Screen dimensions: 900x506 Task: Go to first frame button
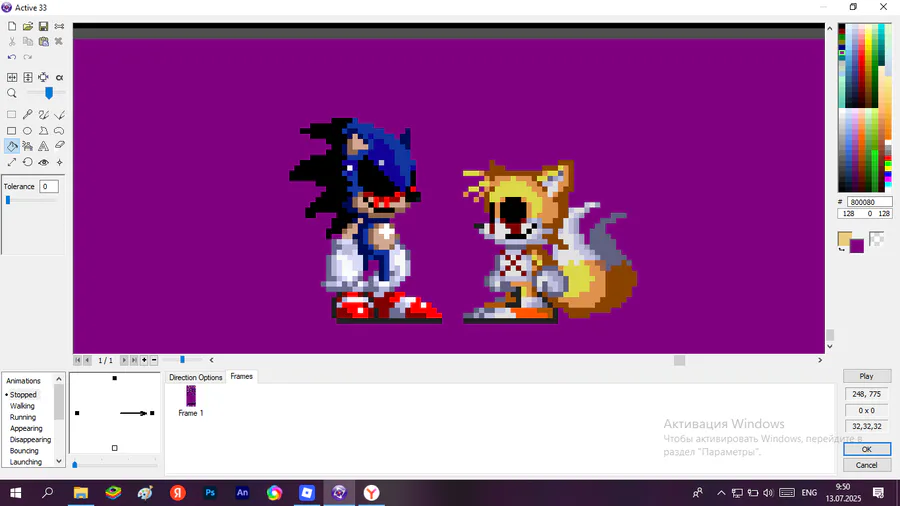[x=77, y=360]
